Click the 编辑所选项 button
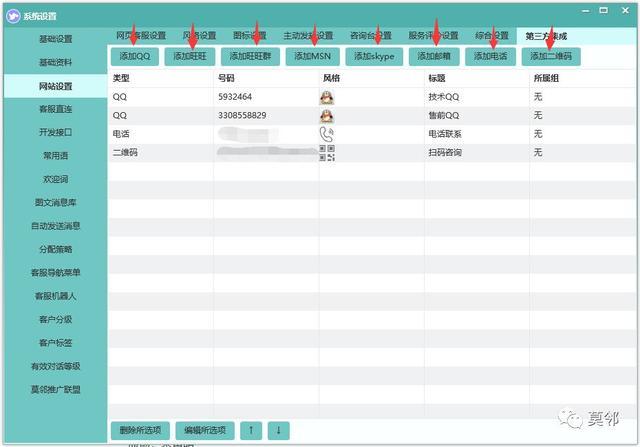Screen dimensions: 640x447 [x=205, y=430]
